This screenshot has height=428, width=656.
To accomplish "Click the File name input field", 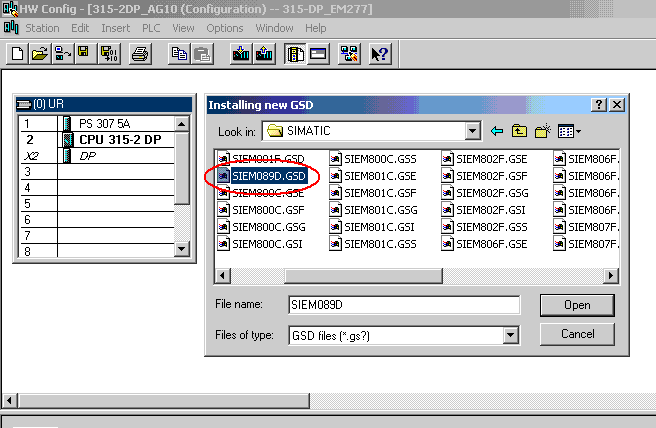I will coord(402,305).
